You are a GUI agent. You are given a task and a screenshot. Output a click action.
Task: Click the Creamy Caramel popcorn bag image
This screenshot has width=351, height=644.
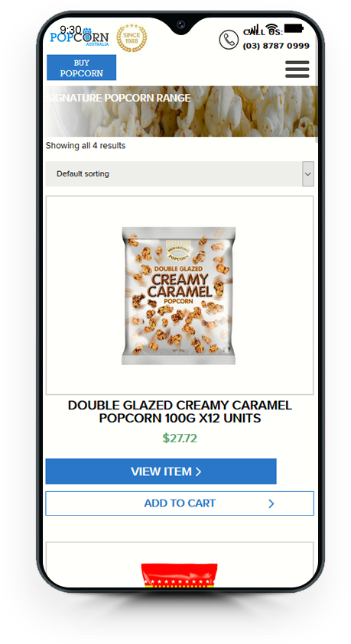(x=179, y=296)
